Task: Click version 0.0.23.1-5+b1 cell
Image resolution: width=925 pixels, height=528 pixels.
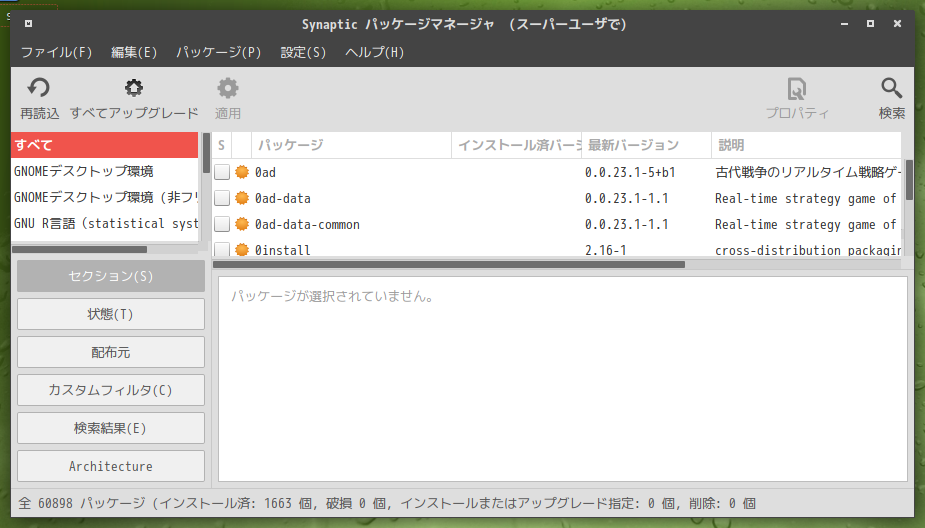Action: 630,172
